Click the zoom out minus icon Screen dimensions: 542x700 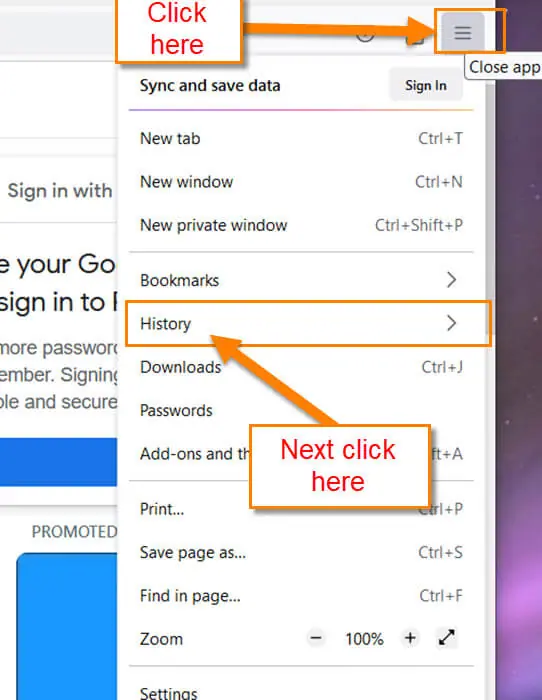316,638
